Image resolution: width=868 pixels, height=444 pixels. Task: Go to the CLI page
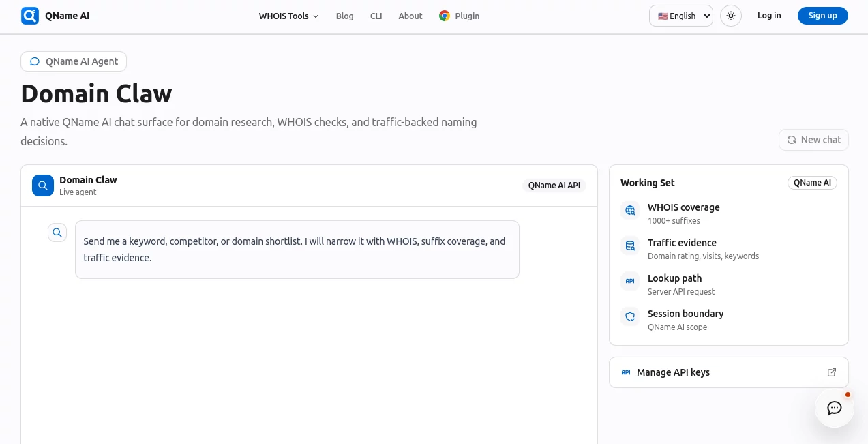376,16
